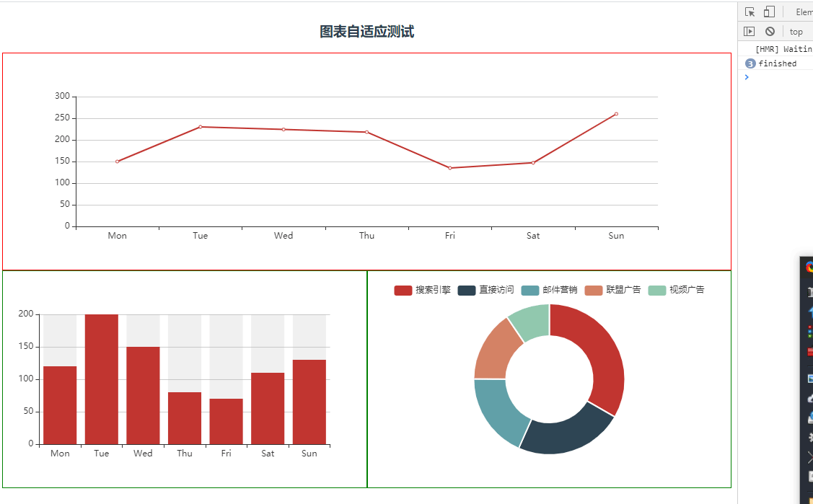
Task: Click the Fri label under the line chart
Action: pos(450,236)
